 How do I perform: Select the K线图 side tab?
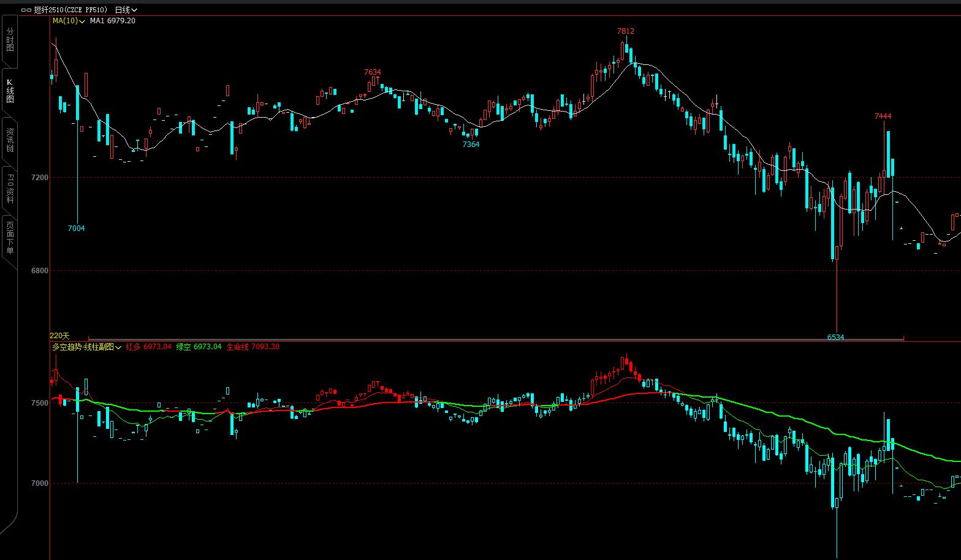(10, 91)
